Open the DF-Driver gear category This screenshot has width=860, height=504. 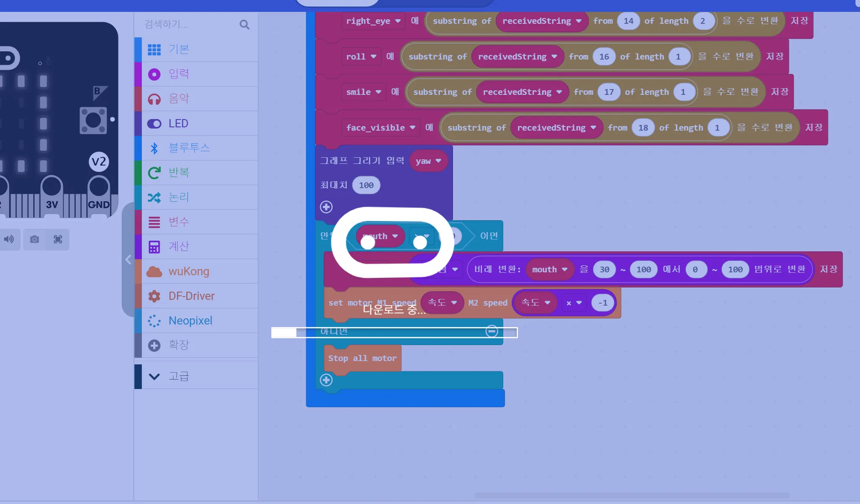pyautogui.click(x=191, y=296)
